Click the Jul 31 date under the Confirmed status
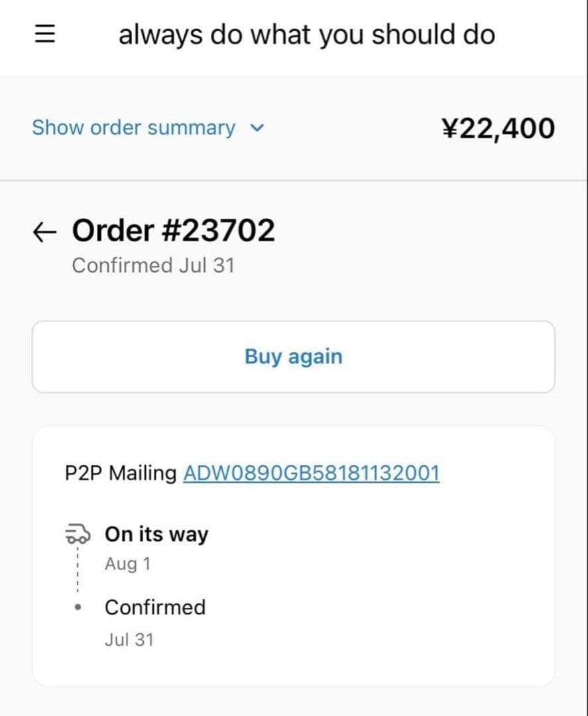Screen dimensions: 588x716 (129, 640)
